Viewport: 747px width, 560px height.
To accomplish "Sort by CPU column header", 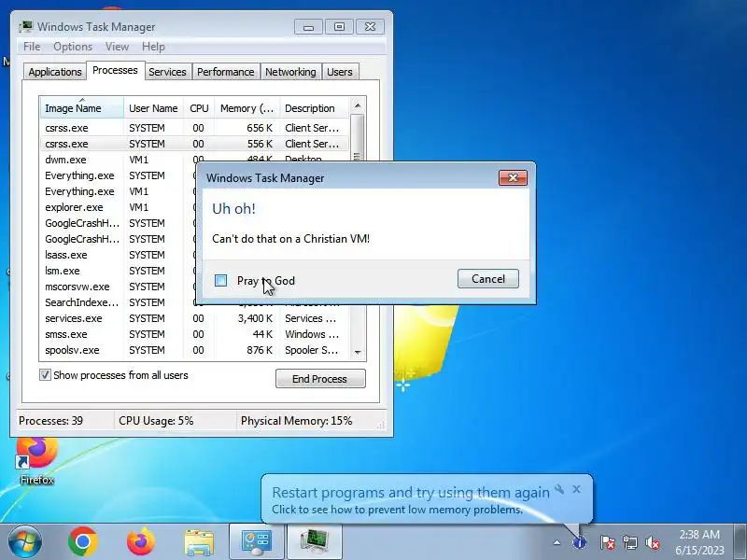I will click(x=199, y=108).
